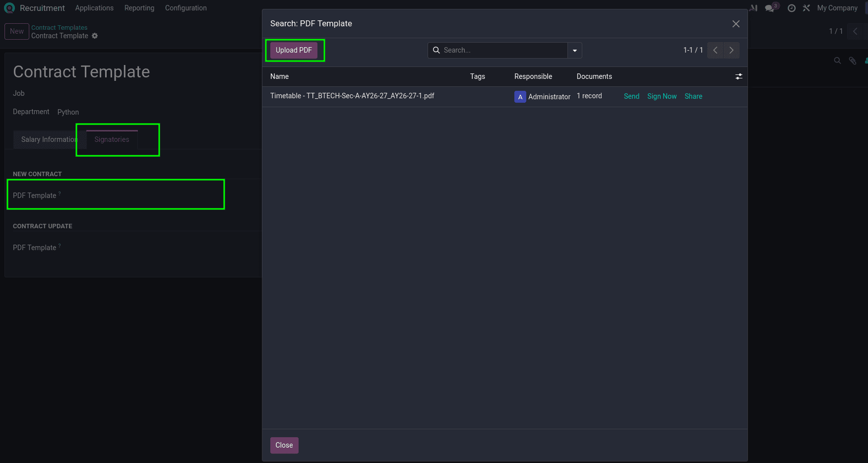Sort by the Tags column header
This screenshot has height=463, width=868.
[x=478, y=76]
